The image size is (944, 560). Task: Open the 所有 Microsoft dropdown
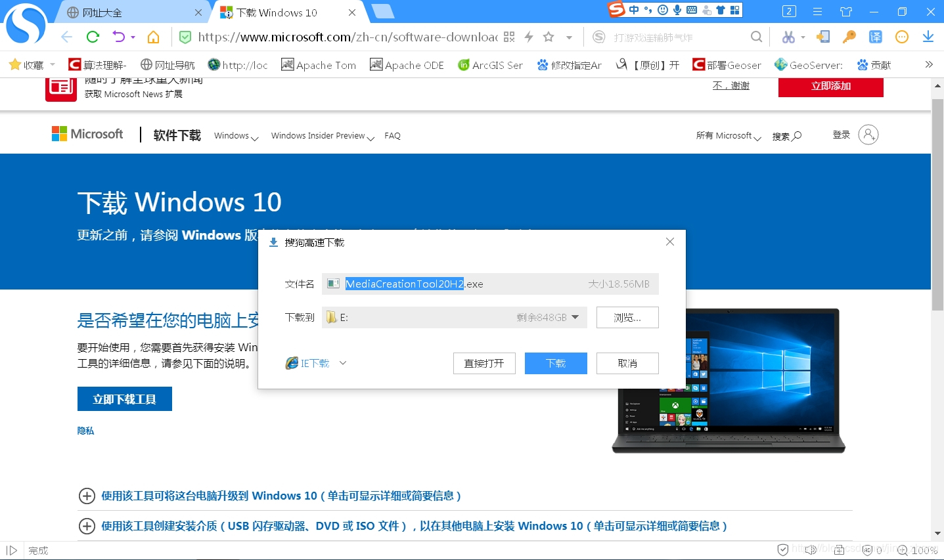coord(729,136)
